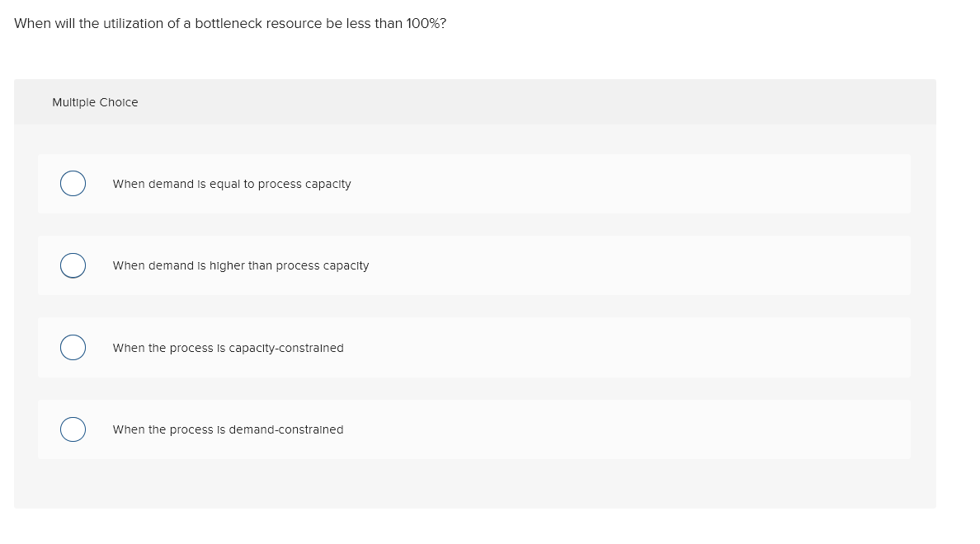Select the radio button for 'When the process is capacity-constrained'
Viewport: 980px width, 544px height.
click(73, 347)
